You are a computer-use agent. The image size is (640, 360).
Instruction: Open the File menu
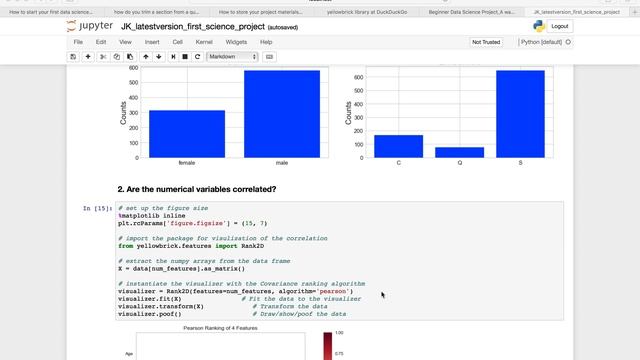click(78, 42)
